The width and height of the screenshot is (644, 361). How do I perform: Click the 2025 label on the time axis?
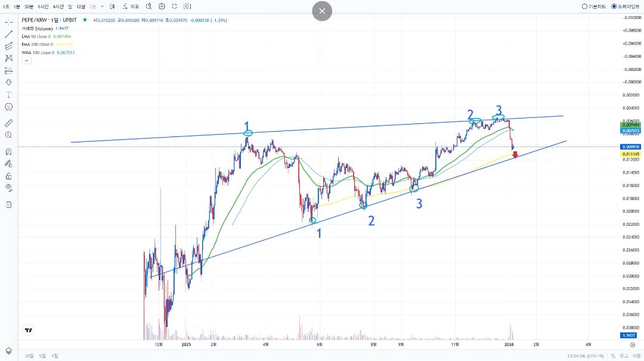click(186, 344)
